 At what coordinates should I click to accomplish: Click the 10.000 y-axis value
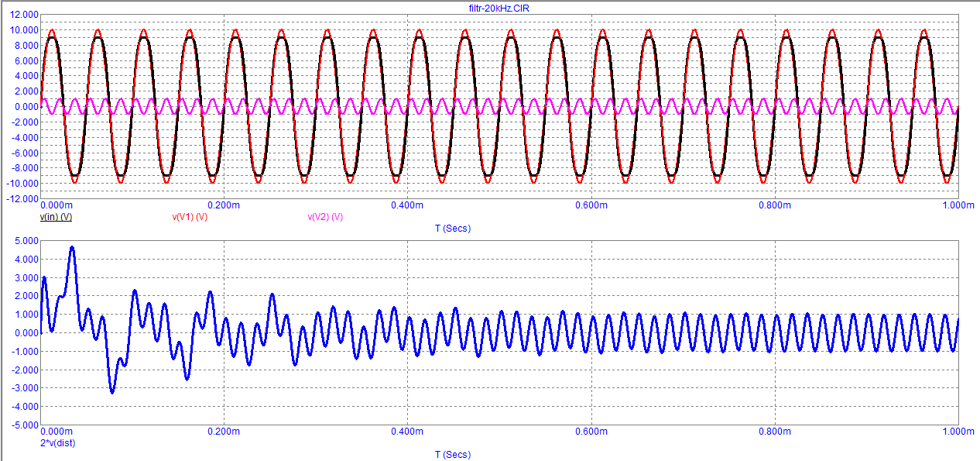[x=24, y=30]
